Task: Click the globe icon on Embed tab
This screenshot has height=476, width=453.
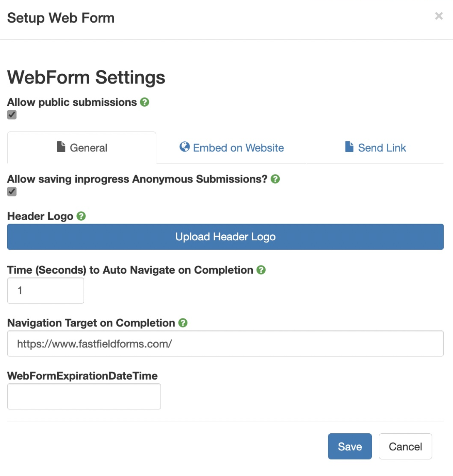Action: 184,147
